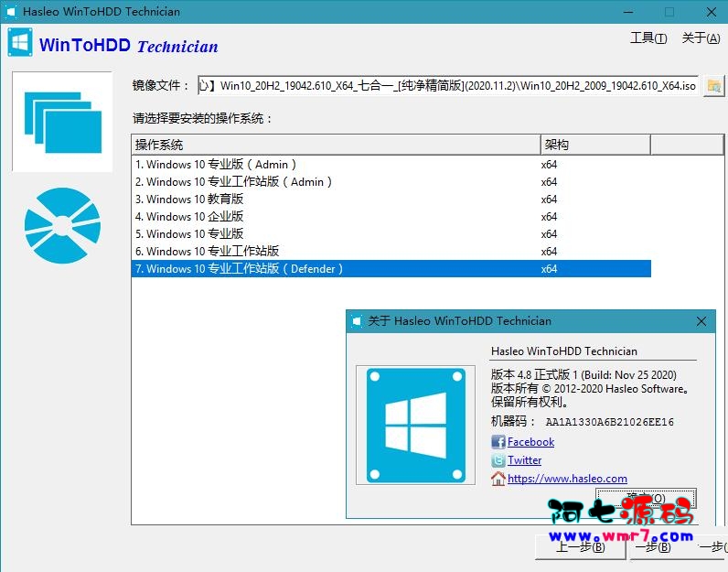Select 6. Windows 10 专业工作站版 row
The height and width of the screenshot is (572, 728).
pyautogui.click(x=391, y=252)
